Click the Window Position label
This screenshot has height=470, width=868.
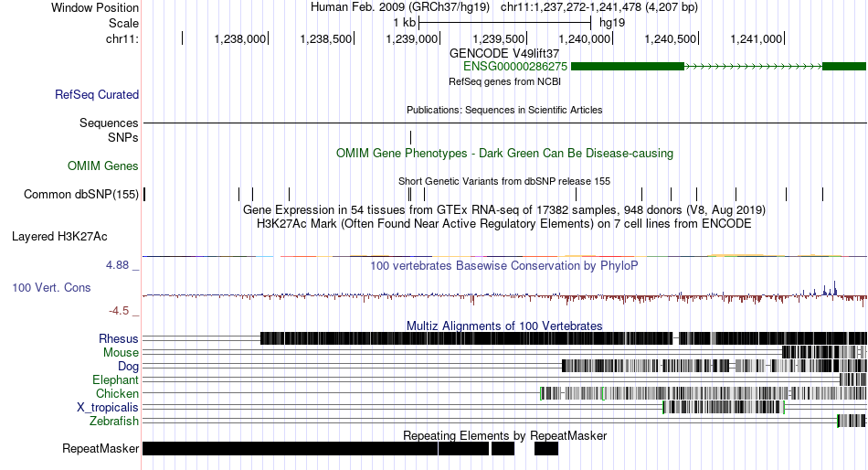point(95,7)
